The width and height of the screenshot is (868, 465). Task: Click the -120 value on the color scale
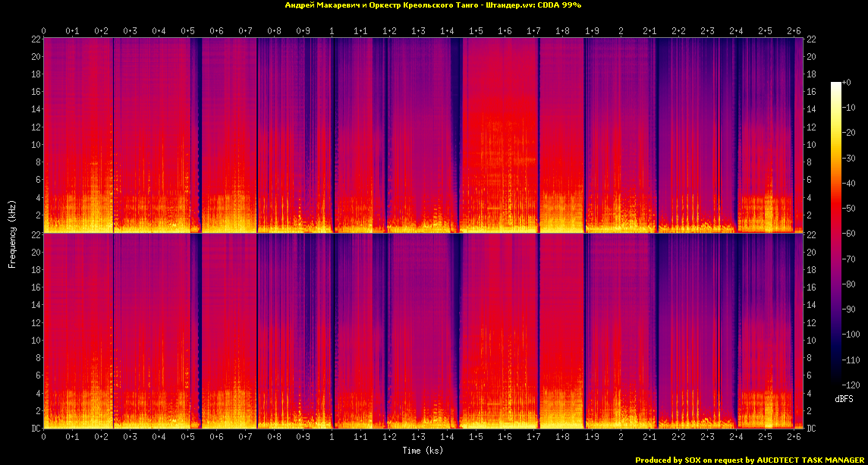coord(852,385)
